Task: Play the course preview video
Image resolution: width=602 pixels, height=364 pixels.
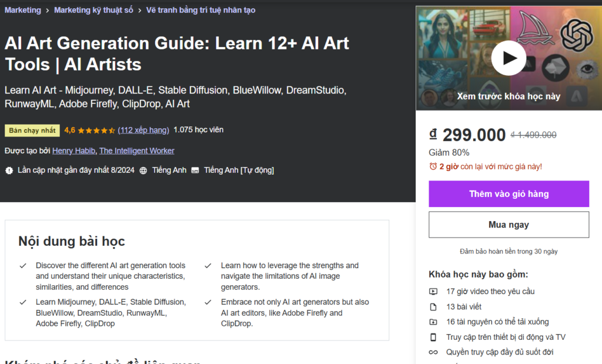Action: point(509,58)
